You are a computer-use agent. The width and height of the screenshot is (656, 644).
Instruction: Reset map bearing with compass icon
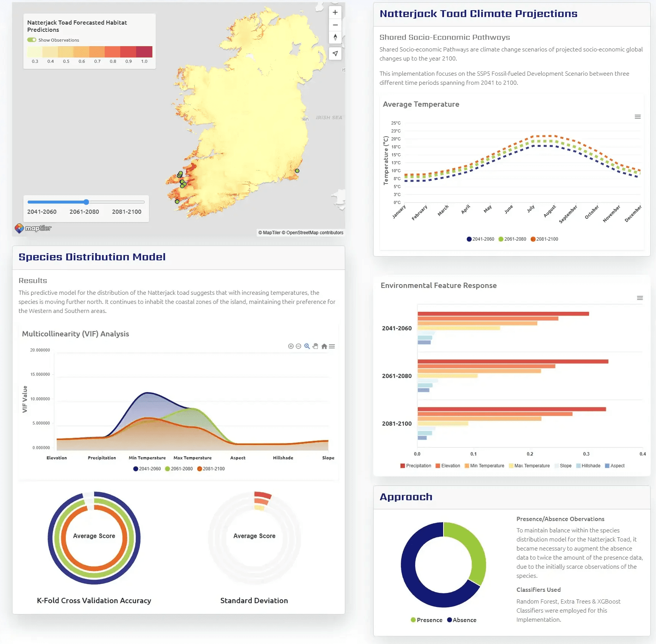click(x=335, y=37)
